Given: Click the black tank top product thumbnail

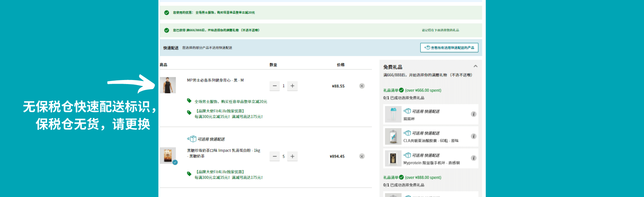Looking at the screenshot, I should [168, 85].
